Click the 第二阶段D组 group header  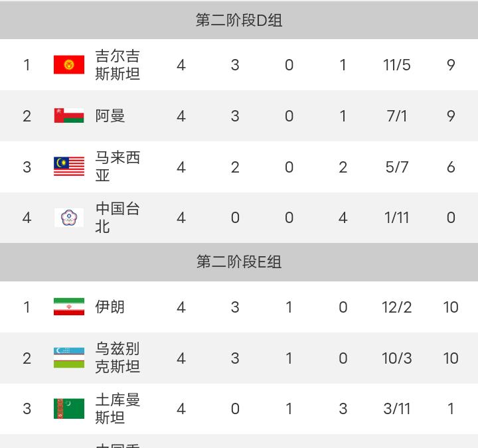tap(239, 20)
